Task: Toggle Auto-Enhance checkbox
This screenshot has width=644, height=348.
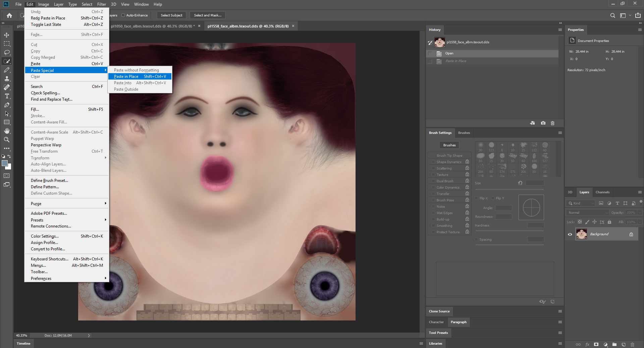Action: 123,15
